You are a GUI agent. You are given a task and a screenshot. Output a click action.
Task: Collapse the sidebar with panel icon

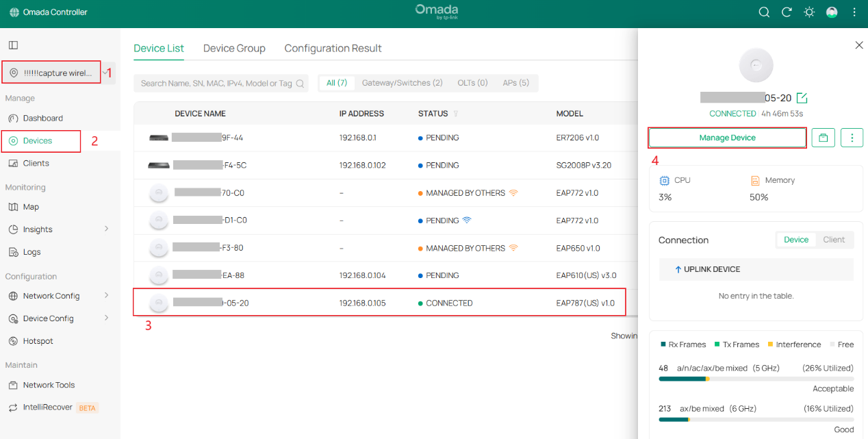click(x=13, y=45)
